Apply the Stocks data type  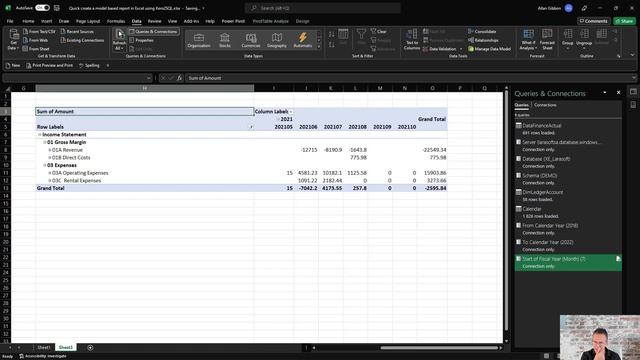[x=225, y=40]
